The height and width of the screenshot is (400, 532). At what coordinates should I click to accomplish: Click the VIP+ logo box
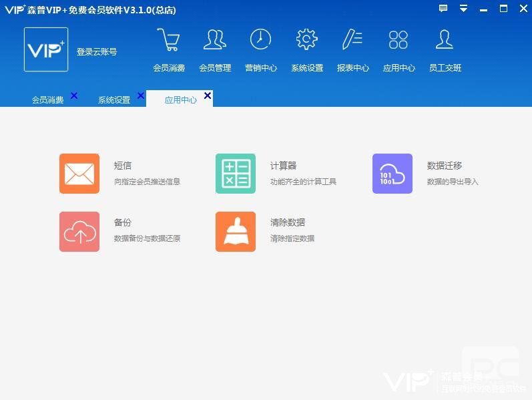click(46, 49)
